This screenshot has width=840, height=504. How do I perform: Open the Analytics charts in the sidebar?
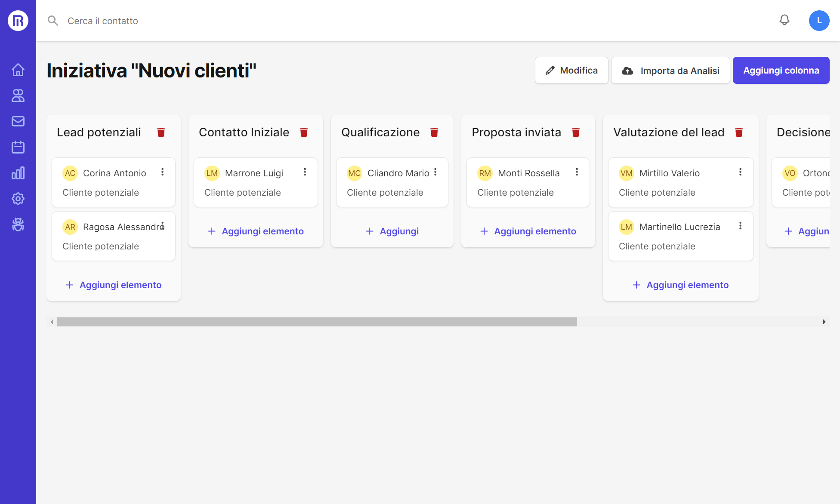click(x=18, y=173)
